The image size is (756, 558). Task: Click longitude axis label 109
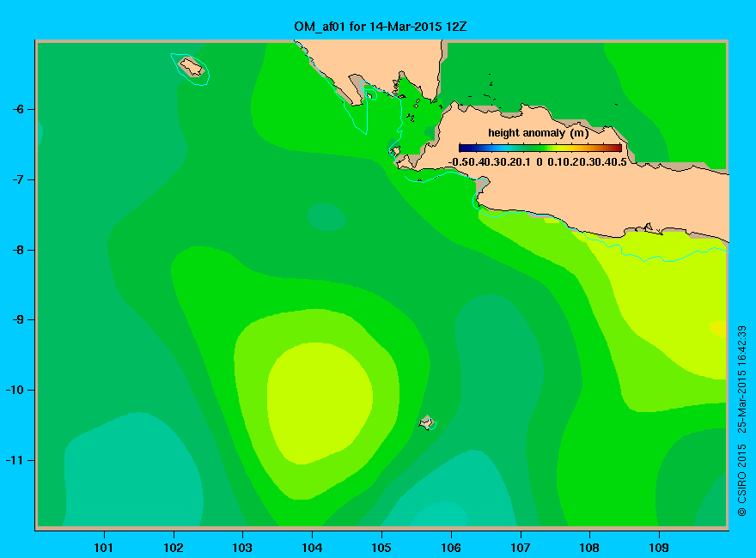659,548
